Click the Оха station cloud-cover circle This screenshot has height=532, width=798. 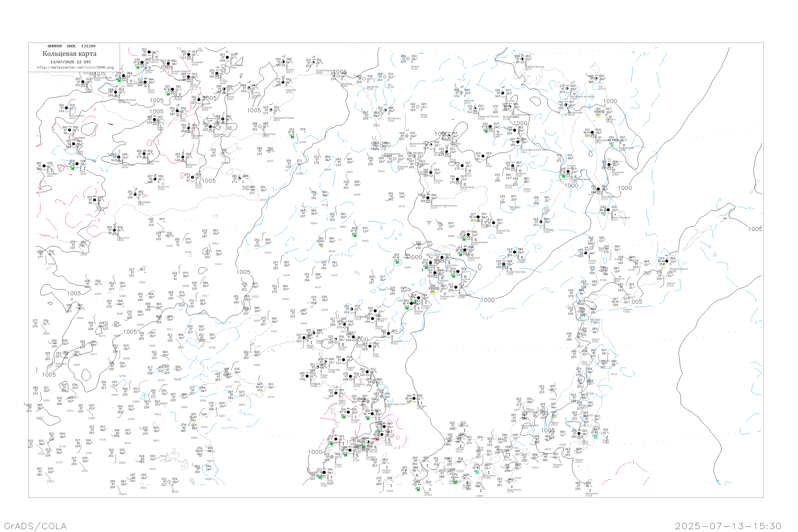[596, 79]
